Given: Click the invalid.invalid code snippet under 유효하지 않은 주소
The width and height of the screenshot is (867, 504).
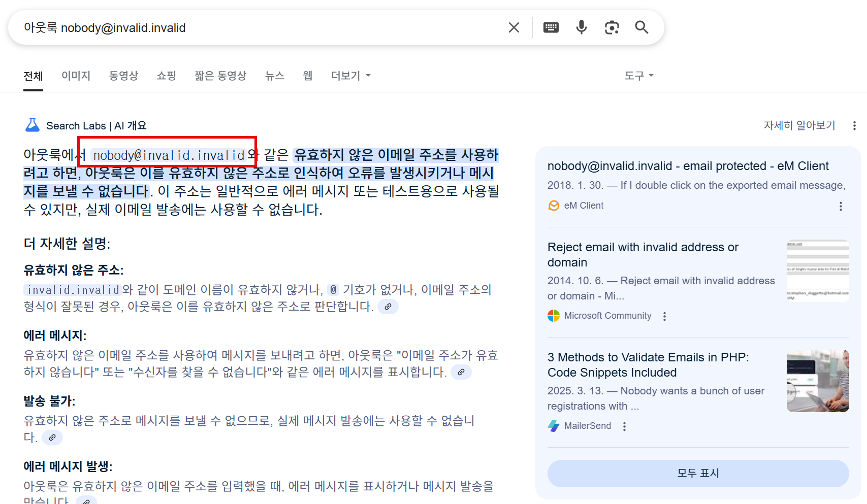Looking at the screenshot, I should [73, 290].
